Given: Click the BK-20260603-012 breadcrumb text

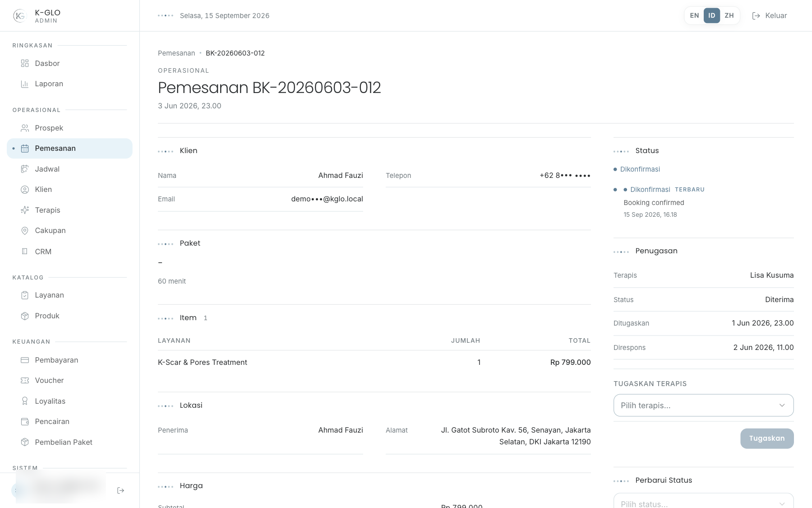Looking at the screenshot, I should (235, 53).
